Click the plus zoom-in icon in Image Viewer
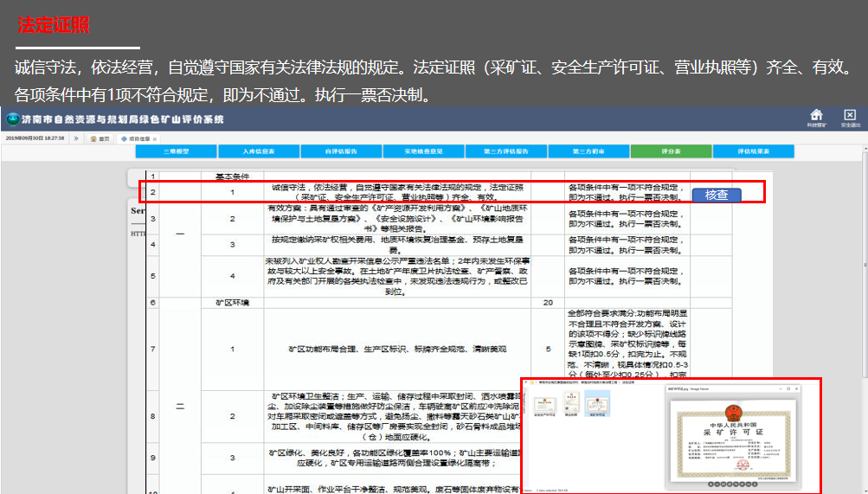868x494 pixels. coord(710,484)
